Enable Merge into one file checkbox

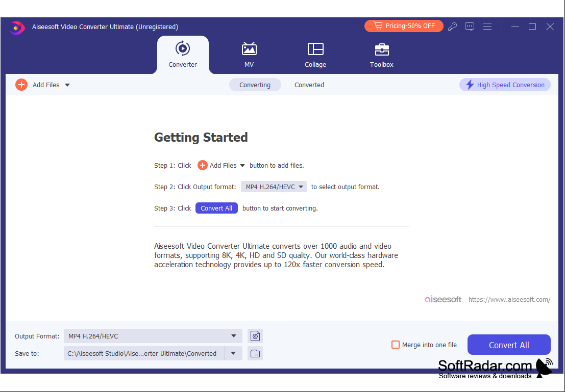(395, 345)
